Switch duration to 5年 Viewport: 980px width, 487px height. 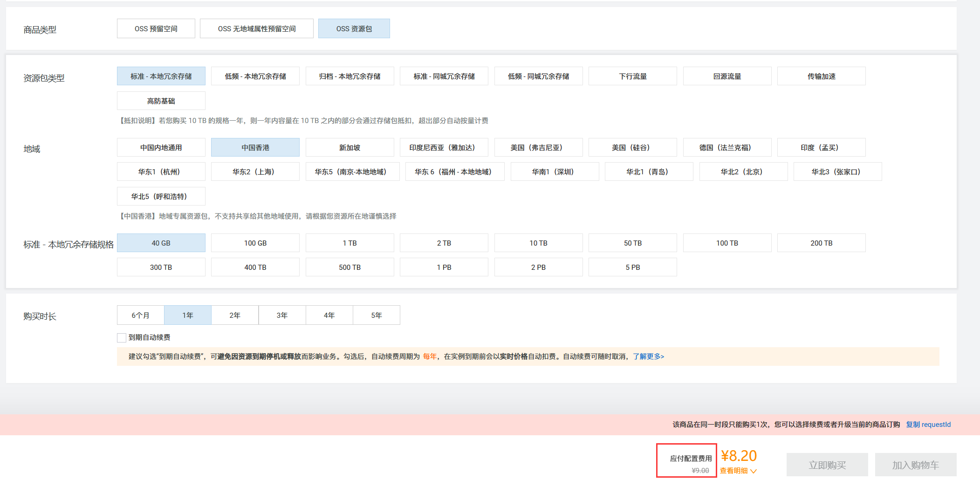pyautogui.click(x=376, y=315)
